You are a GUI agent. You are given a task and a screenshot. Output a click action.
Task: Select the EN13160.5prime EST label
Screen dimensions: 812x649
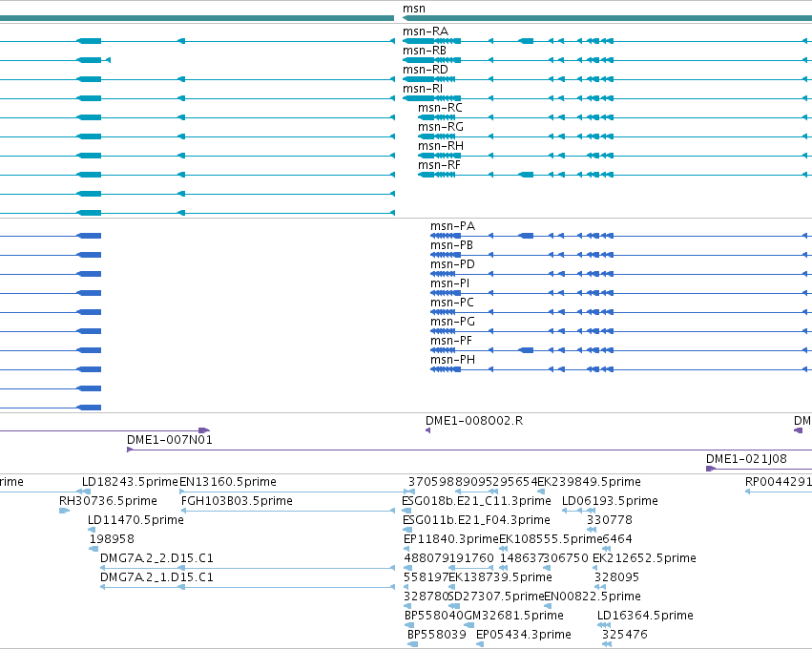click(x=228, y=482)
